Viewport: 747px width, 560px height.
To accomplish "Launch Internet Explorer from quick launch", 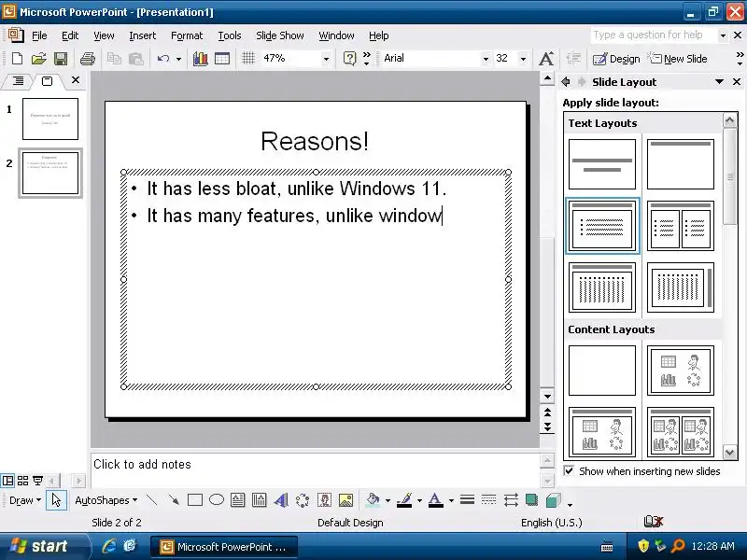I will [x=109, y=546].
